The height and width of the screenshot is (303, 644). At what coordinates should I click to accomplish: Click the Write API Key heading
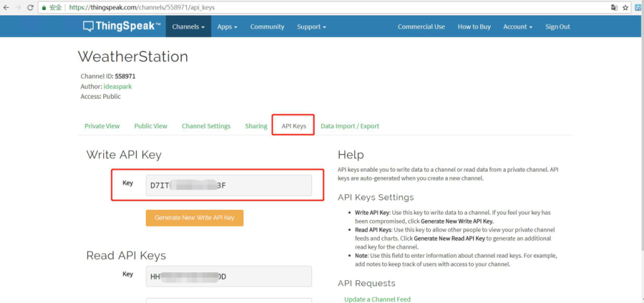[x=124, y=155]
